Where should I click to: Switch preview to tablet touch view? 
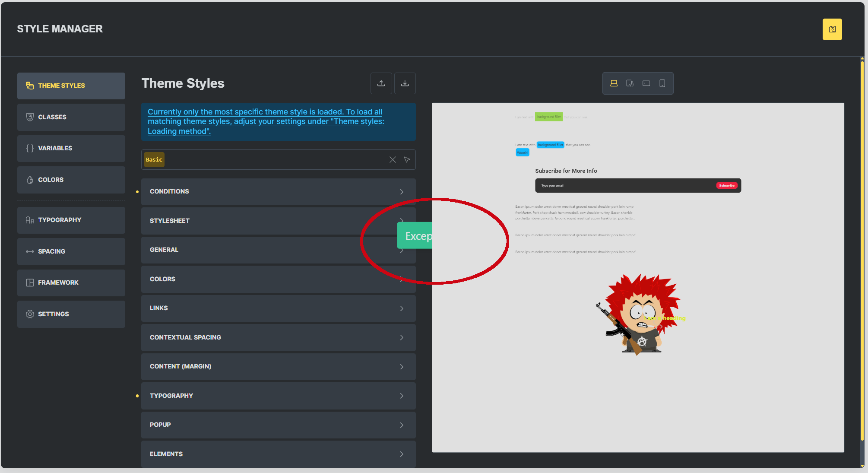[630, 83]
